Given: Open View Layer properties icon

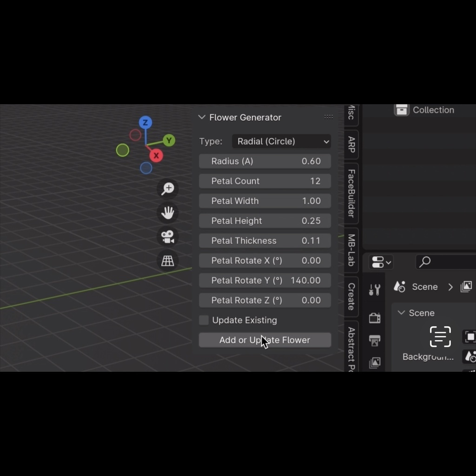Looking at the screenshot, I should pos(375,363).
